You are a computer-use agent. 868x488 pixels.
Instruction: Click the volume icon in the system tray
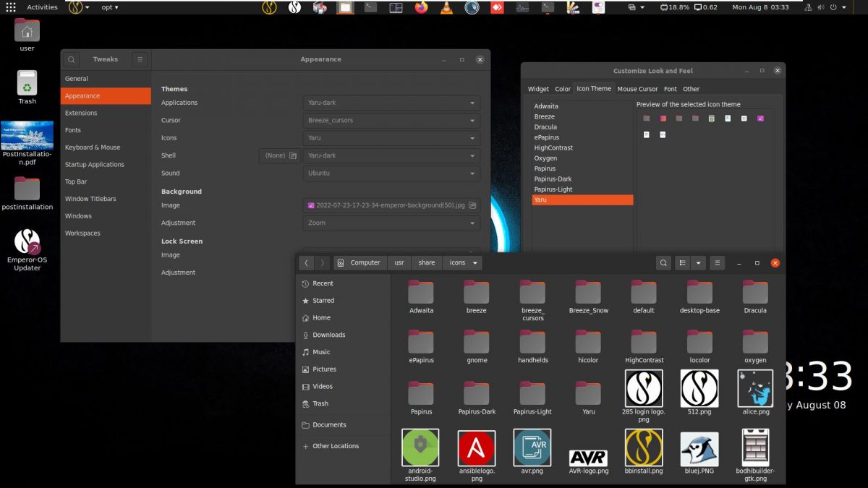(x=820, y=7)
